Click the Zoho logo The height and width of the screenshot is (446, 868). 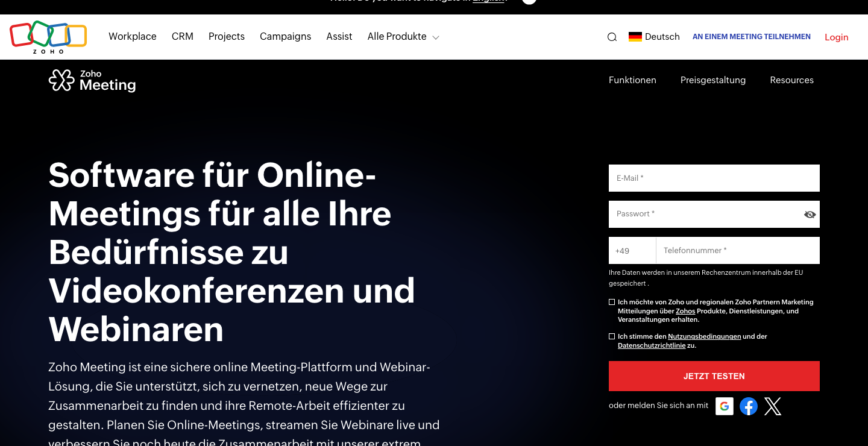pyautogui.click(x=48, y=37)
